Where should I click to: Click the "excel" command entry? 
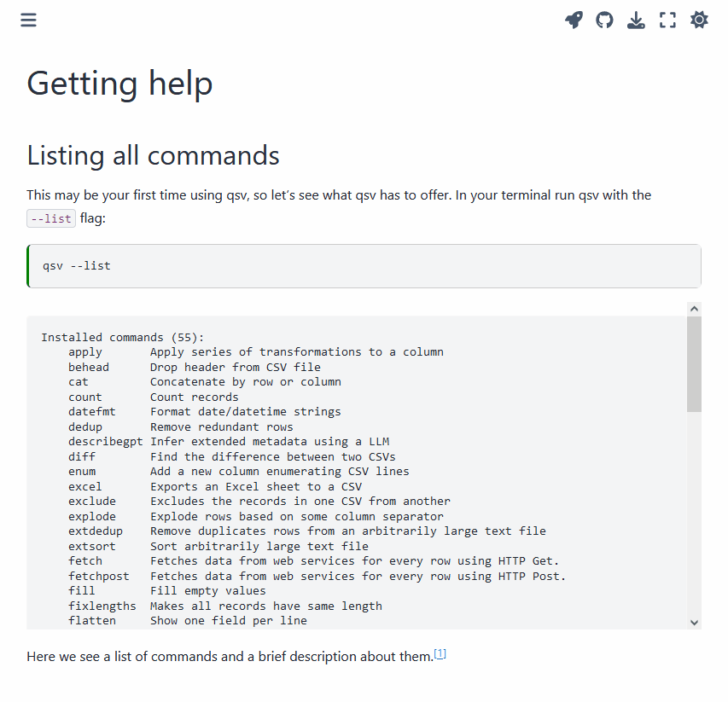click(x=85, y=486)
